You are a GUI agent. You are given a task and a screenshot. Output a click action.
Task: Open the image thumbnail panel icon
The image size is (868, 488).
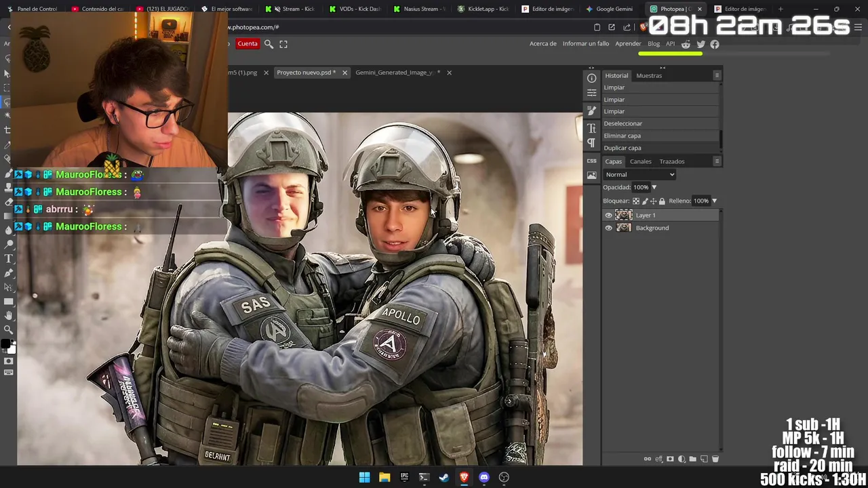click(x=591, y=175)
